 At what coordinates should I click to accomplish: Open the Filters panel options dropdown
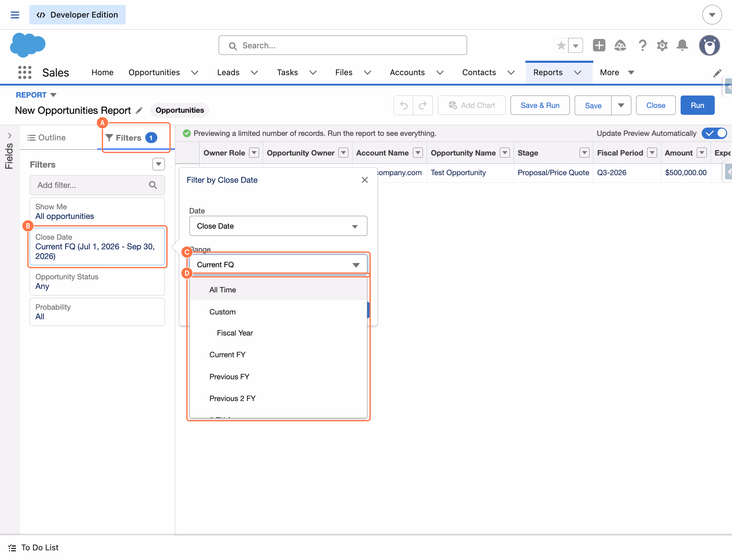tap(159, 164)
